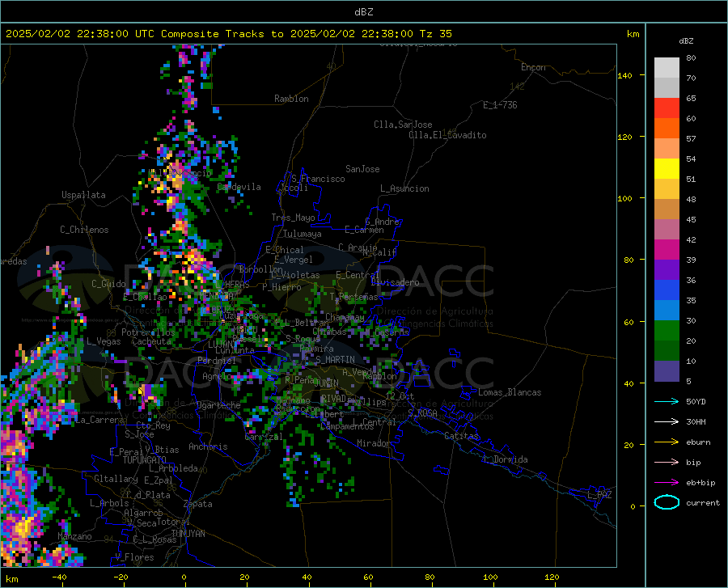Select the magenta 39-42 dBZ swatch
This screenshot has width=728, height=588.
(x=667, y=250)
